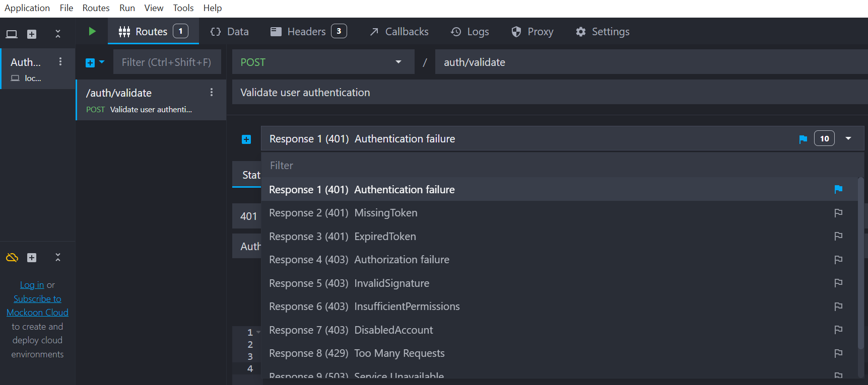The width and height of the screenshot is (868, 385).
Task: Collapse cloud environments section arrows icon
Action: (58, 258)
